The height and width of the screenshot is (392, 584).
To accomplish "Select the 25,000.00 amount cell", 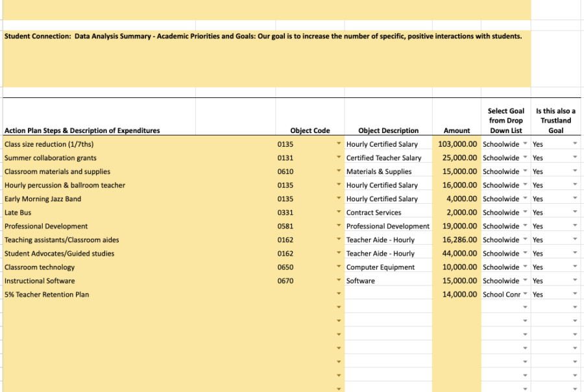I will (x=457, y=158).
